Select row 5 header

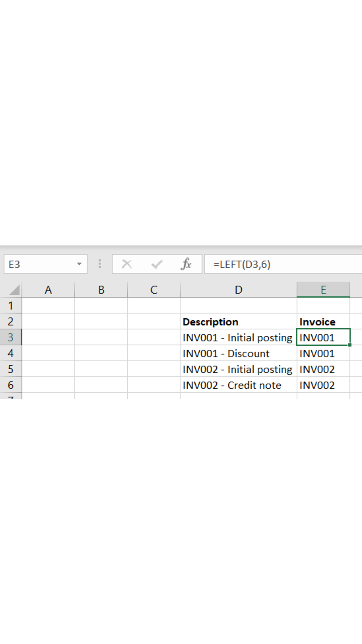(10, 369)
